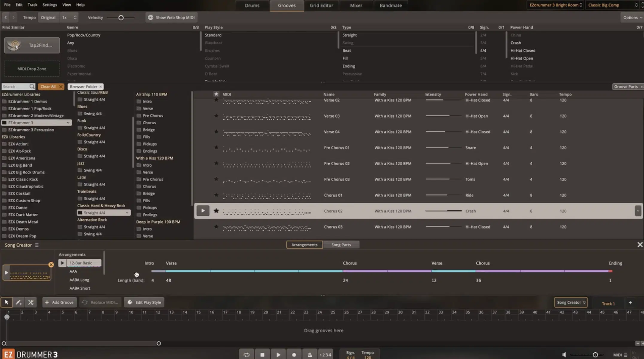Click the favorites star column header
644x359 pixels.
click(x=216, y=94)
